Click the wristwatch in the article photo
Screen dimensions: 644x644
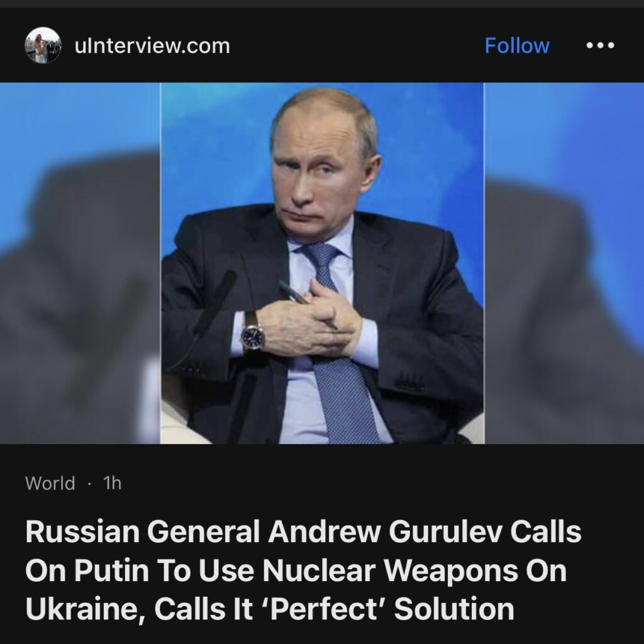(252, 333)
